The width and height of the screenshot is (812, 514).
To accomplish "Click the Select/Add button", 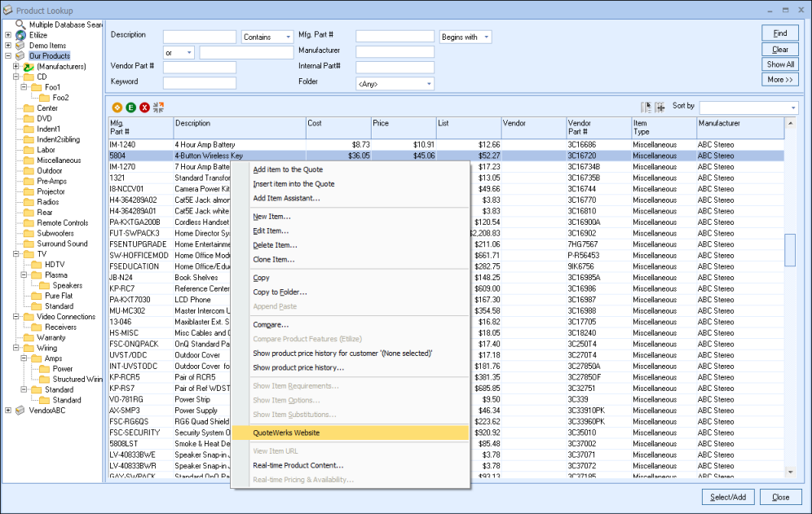I will [727, 497].
